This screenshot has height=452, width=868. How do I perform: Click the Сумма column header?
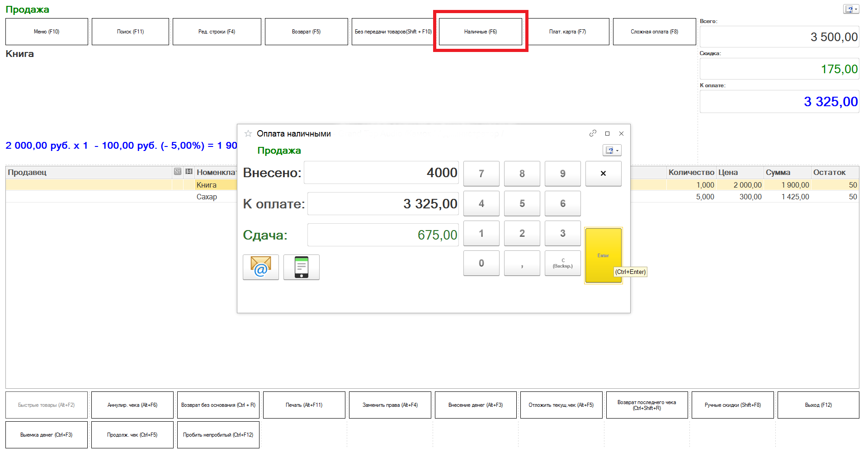tap(788, 172)
